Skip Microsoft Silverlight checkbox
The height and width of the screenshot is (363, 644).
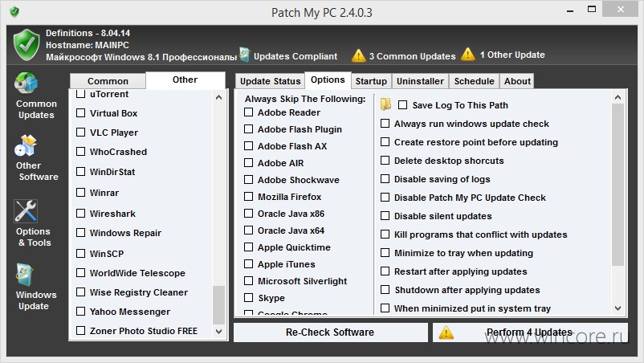click(248, 280)
